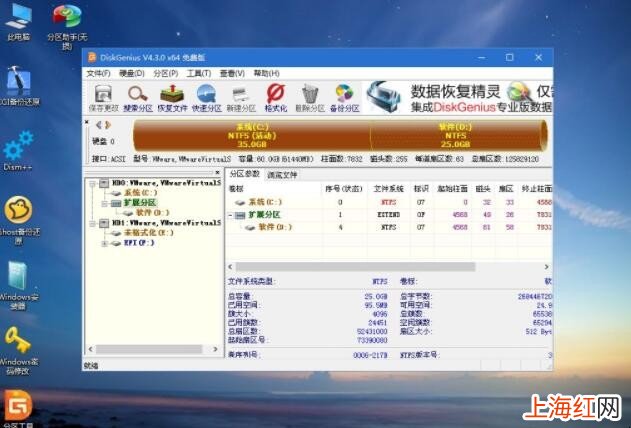Select 扩展分区 in the disk tree
Viewport: 631px width, 428px height.
tap(140, 203)
